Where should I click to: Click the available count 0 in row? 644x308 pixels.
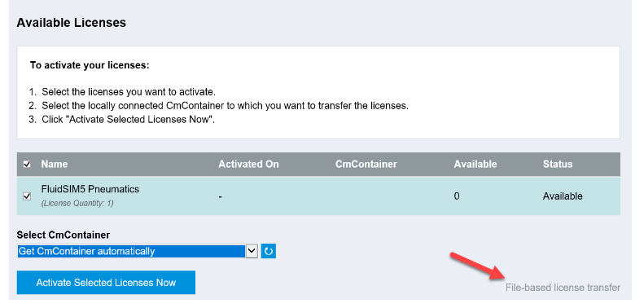pos(457,196)
